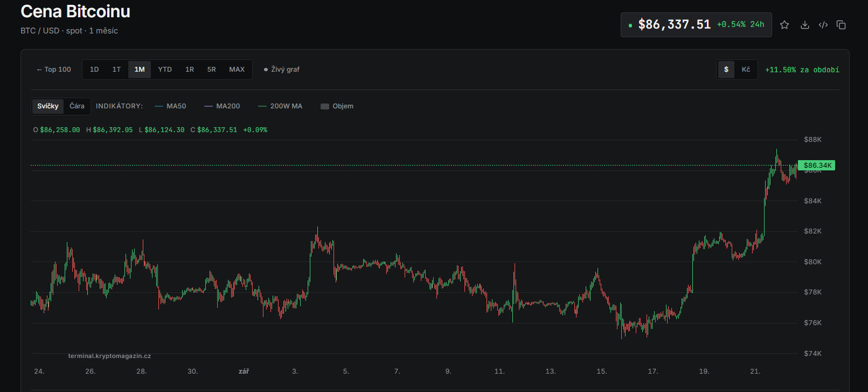Click the BTC / USD spot subtitle
The width and height of the screenshot is (868, 392).
point(69,31)
